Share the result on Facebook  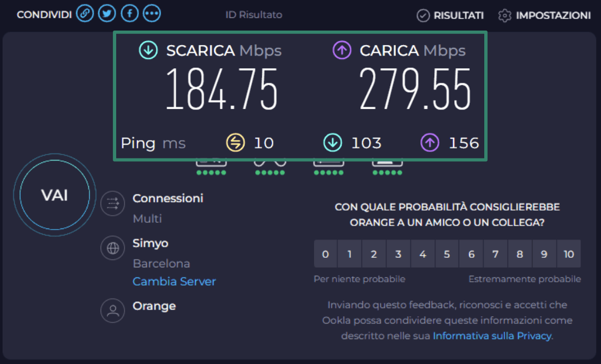tap(129, 13)
